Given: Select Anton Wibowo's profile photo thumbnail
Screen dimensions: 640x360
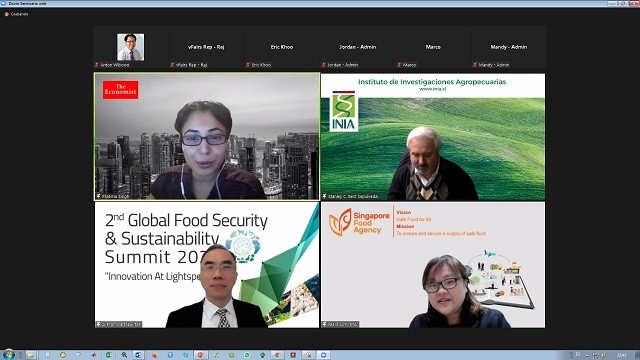Looking at the screenshot, I should coord(131,47).
